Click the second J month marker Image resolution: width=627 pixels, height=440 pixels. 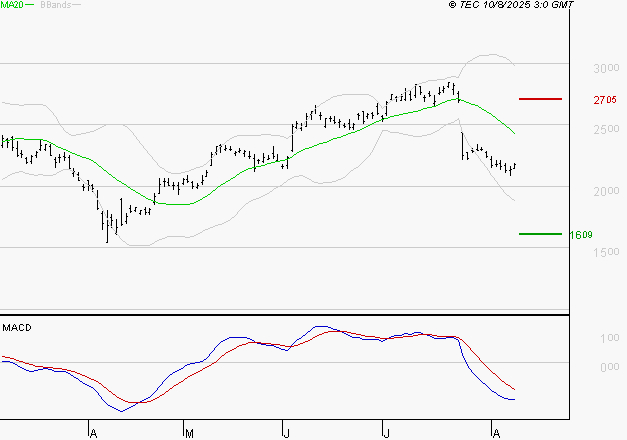coord(386,434)
